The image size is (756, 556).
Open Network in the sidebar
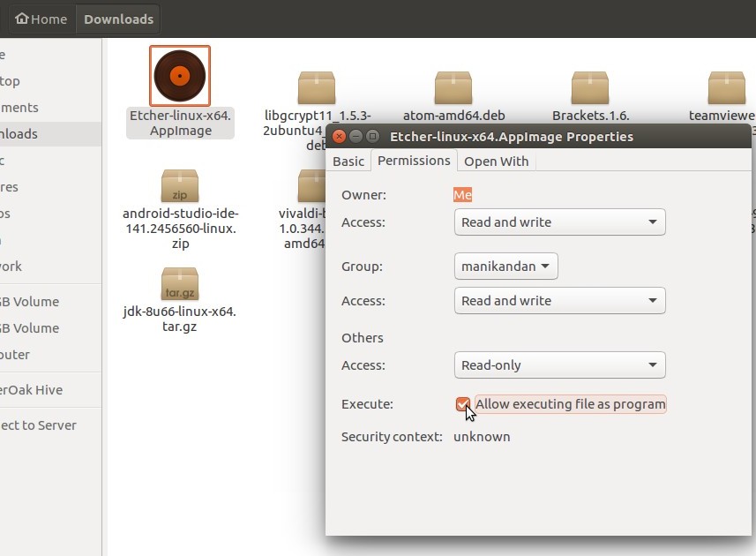(50, 267)
